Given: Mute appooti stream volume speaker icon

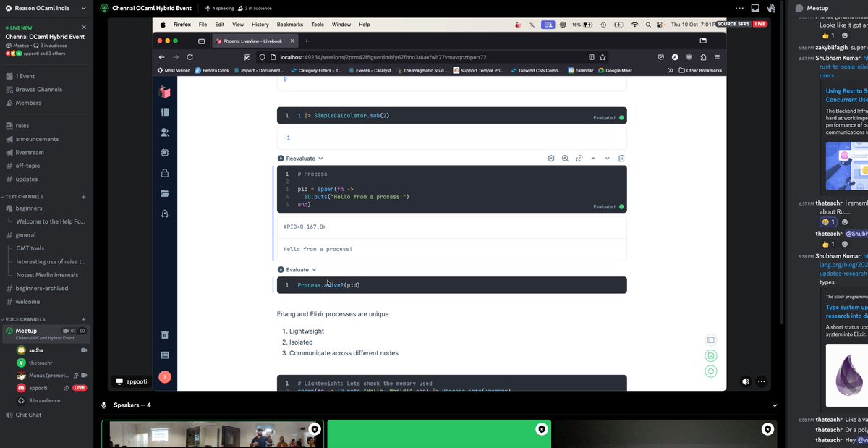Looking at the screenshot, I should (746, 381).
